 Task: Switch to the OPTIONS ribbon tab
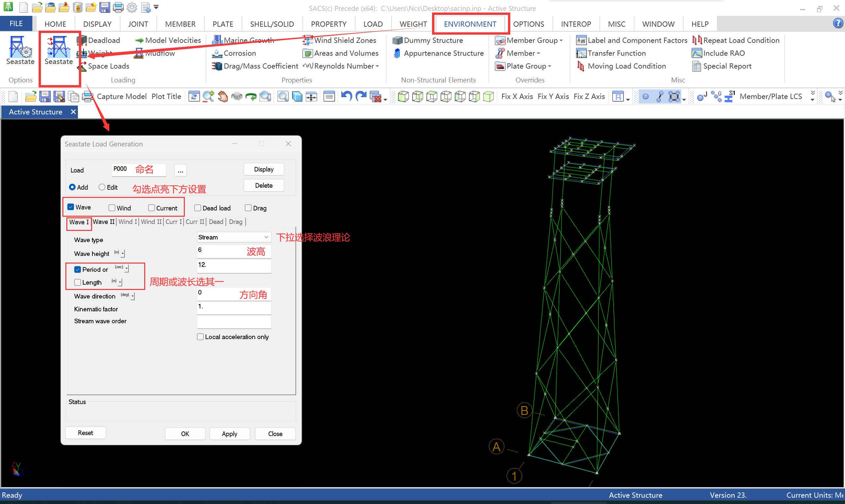click(528, 24)
